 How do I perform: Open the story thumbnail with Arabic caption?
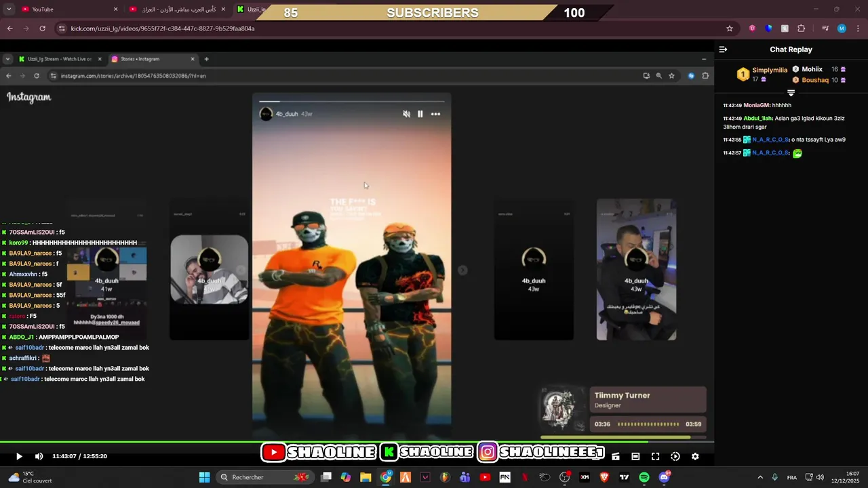click(636, 270)
